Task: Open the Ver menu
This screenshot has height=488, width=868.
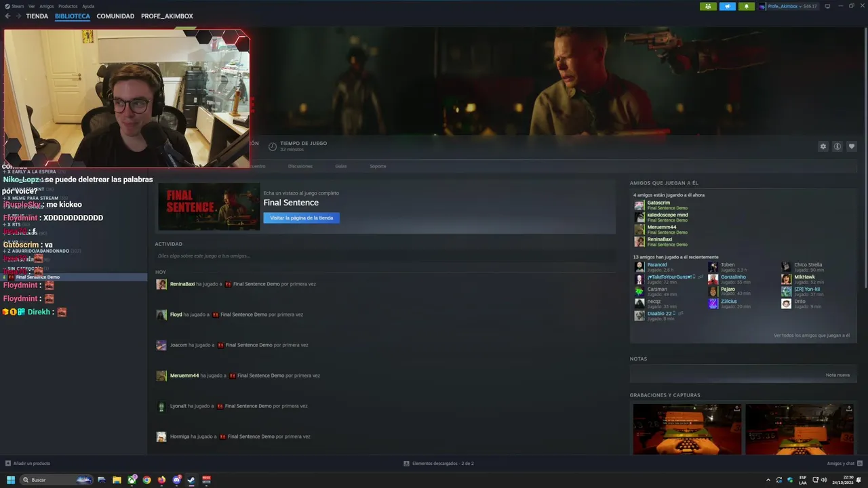Action: [32, 6]
